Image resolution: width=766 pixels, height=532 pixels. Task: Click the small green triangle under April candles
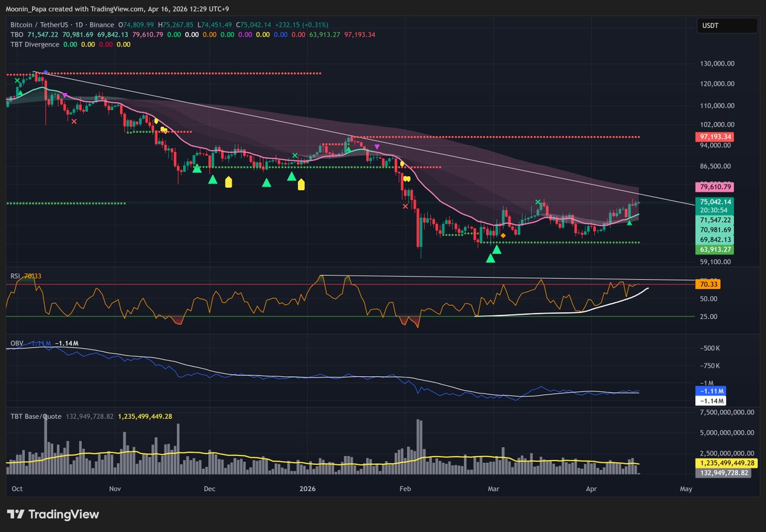[x=629, y=222]
